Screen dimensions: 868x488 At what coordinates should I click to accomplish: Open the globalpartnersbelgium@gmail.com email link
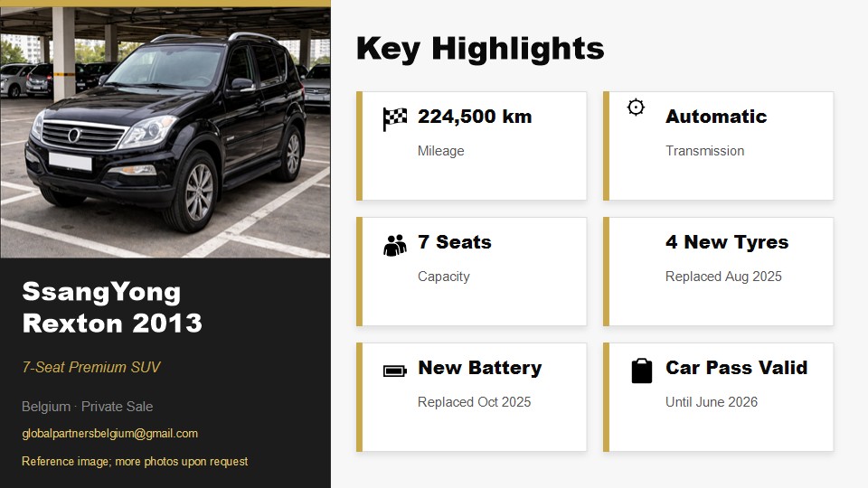[109, 434]
